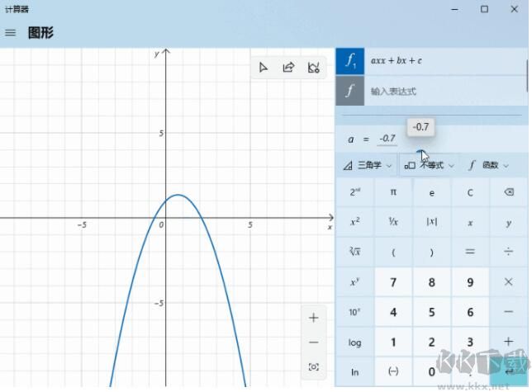Click digit 8 on keypad
This screenshot has height=392, width=532.
coord(431,282)
